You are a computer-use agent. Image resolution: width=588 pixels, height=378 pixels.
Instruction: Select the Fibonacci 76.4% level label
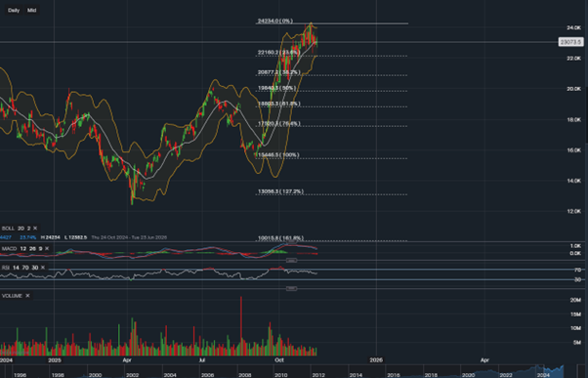click(279, 123)
